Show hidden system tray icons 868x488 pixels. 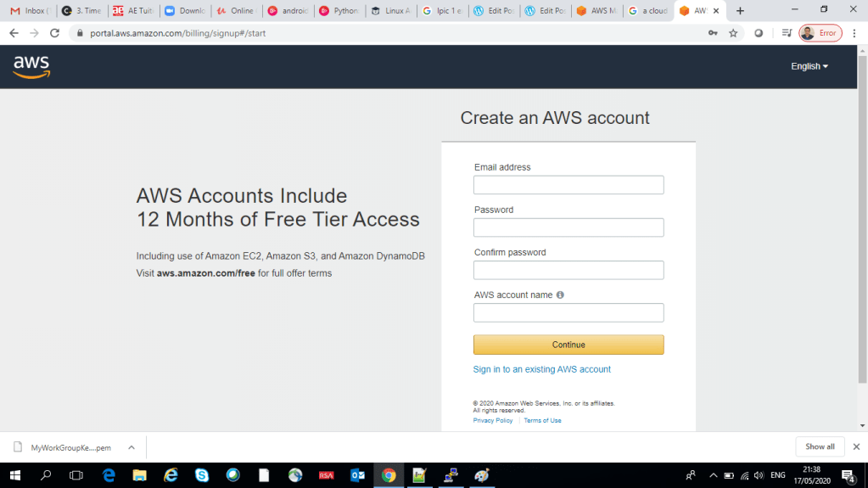714,475
